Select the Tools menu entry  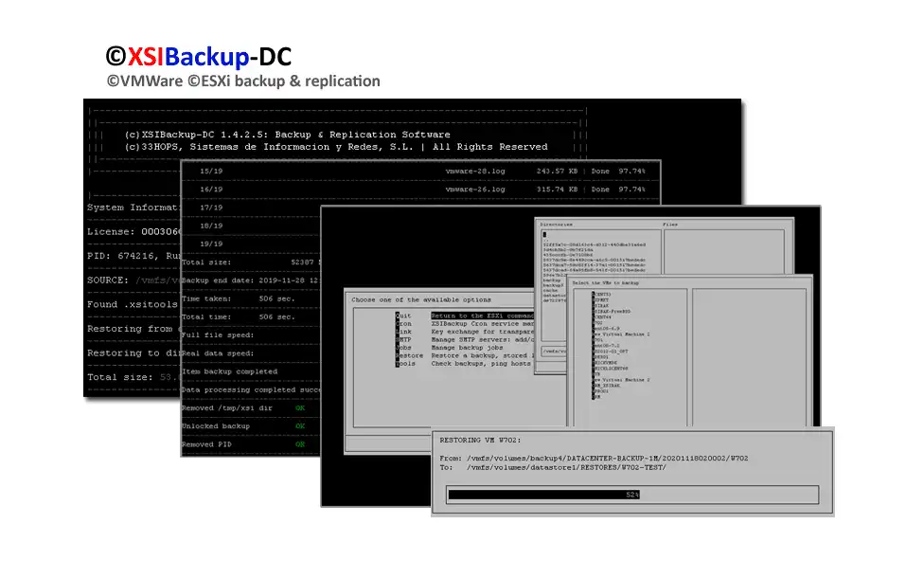405,363
